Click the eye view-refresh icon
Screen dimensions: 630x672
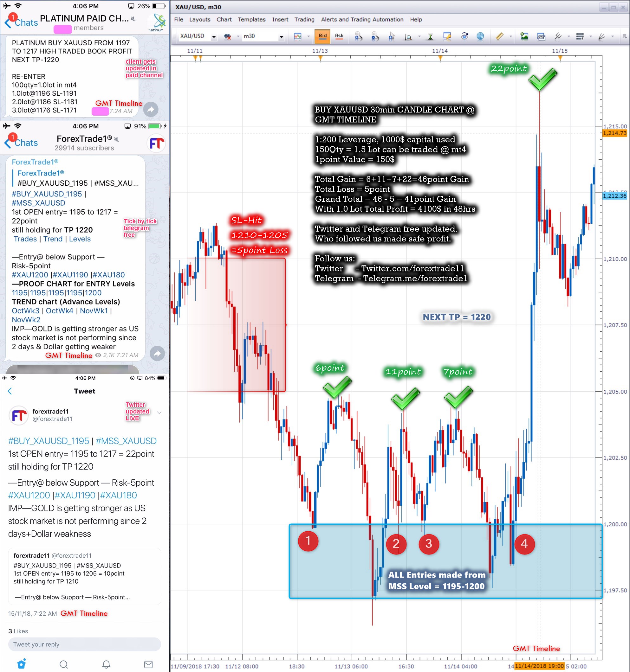(x=464, y=36)
